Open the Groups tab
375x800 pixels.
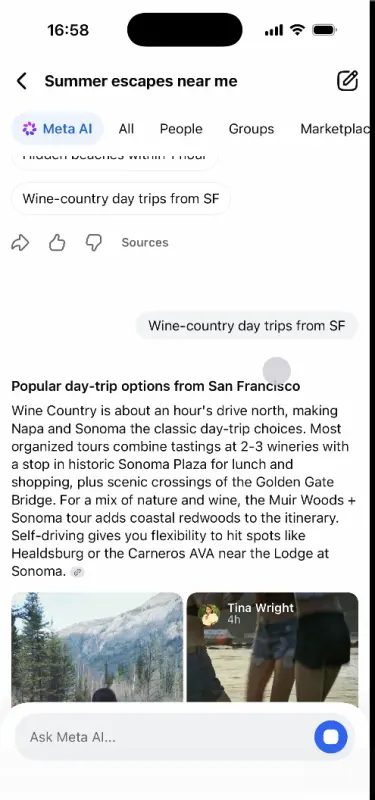coord(251,129)
